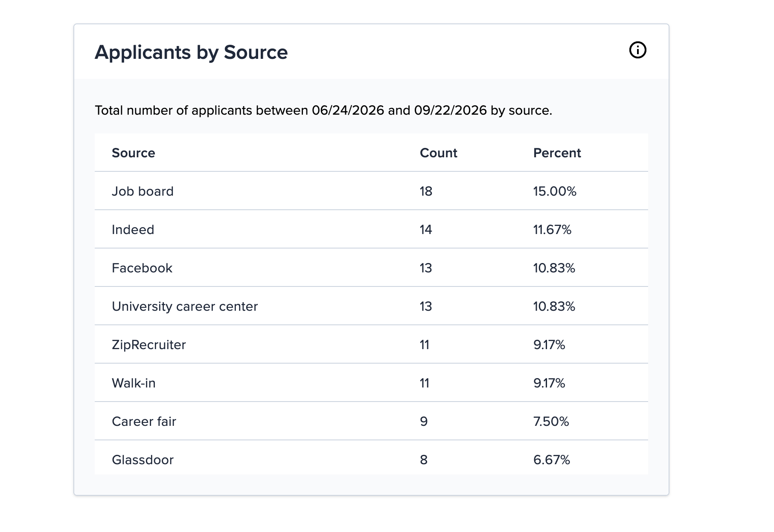Click the Indeed source row
The height and width of the screenshot is (532, 774).
pos(371,229)
